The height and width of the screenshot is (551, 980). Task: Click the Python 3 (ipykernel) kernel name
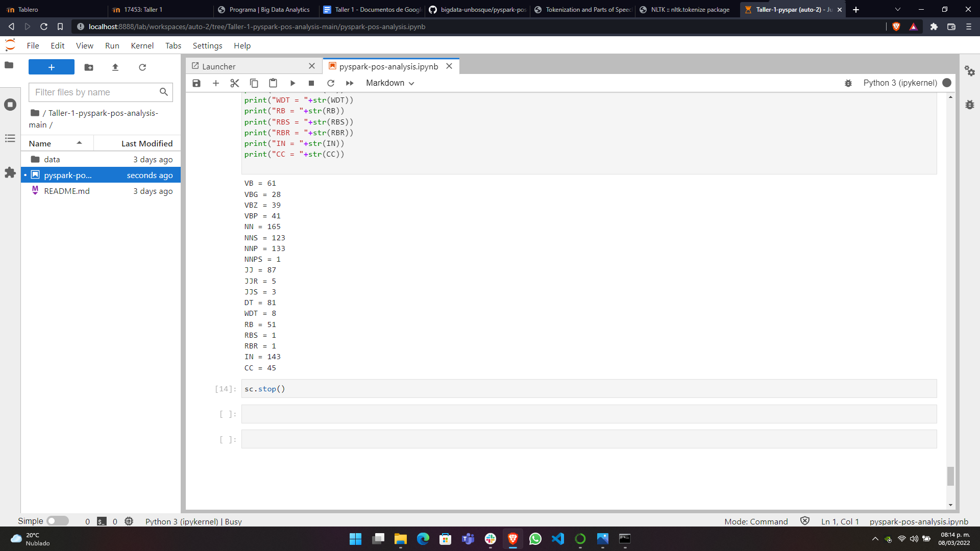pos(900,83)
